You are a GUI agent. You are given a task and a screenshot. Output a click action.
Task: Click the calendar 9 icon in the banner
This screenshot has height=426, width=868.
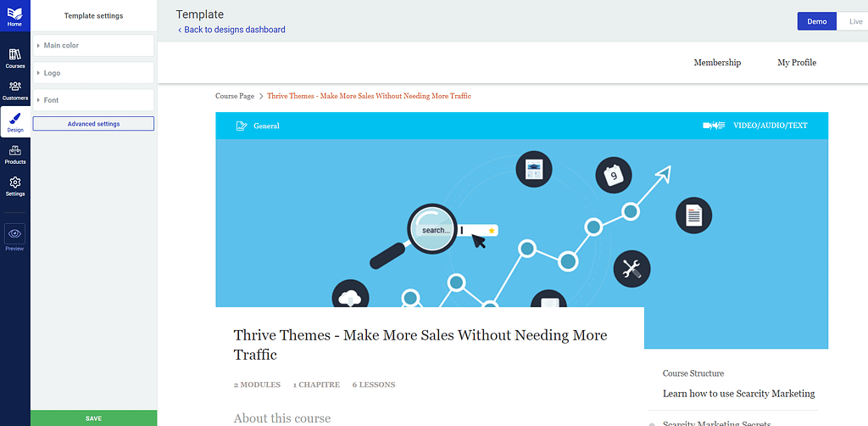point(614,176)
